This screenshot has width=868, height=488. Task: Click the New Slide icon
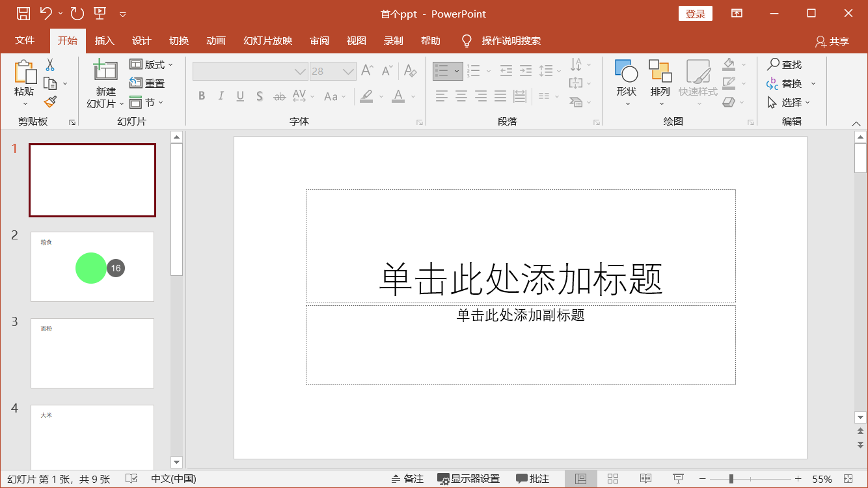pos(105,70)
